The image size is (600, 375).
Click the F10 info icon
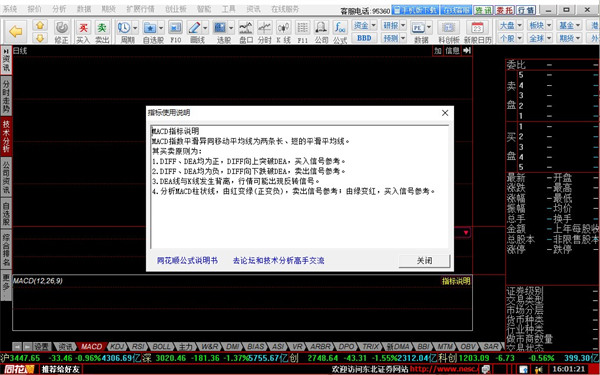(x=175, y=28)
